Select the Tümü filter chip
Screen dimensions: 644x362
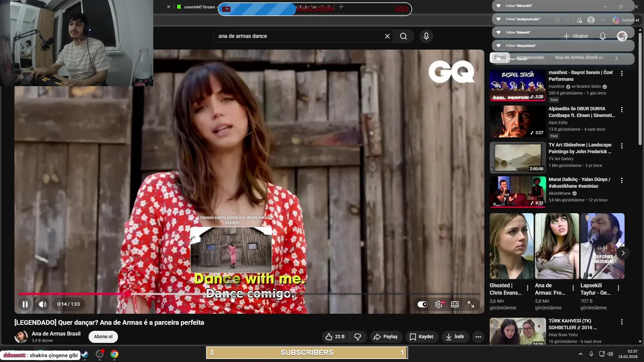click(x=500, y=58)
